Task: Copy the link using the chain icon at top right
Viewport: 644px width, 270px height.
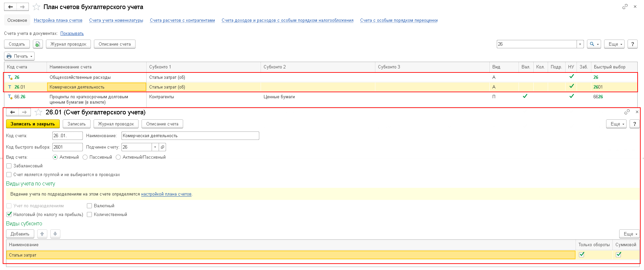Action: click(625, 7)
